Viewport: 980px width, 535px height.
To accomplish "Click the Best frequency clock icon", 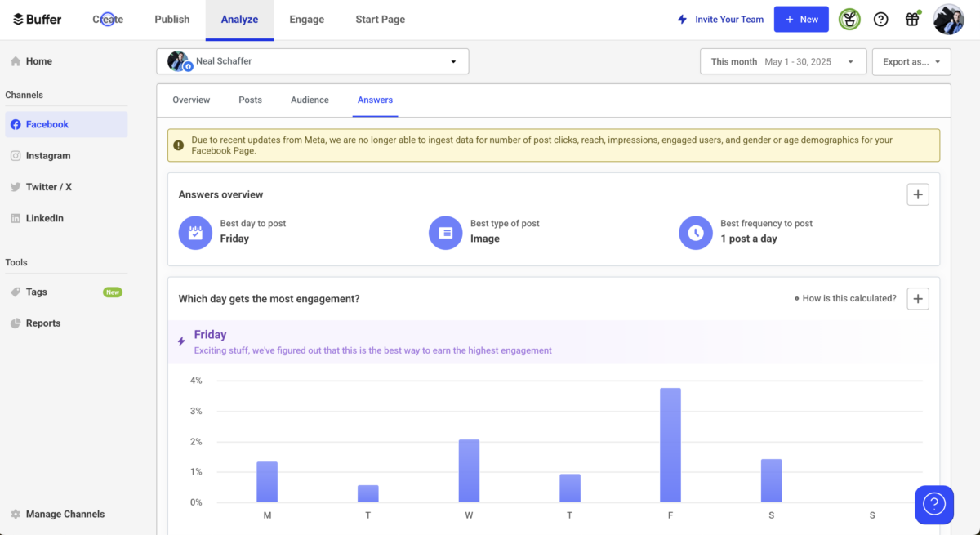I will coord(695,233).
